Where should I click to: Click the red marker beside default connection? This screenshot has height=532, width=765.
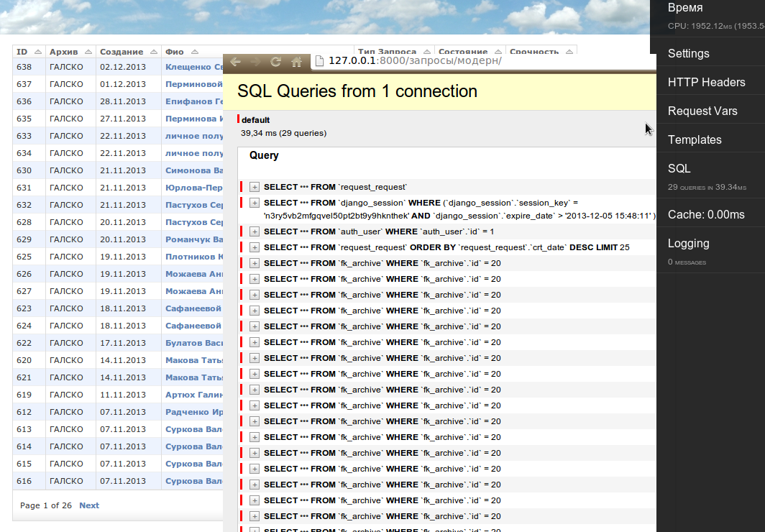point(238,119)
